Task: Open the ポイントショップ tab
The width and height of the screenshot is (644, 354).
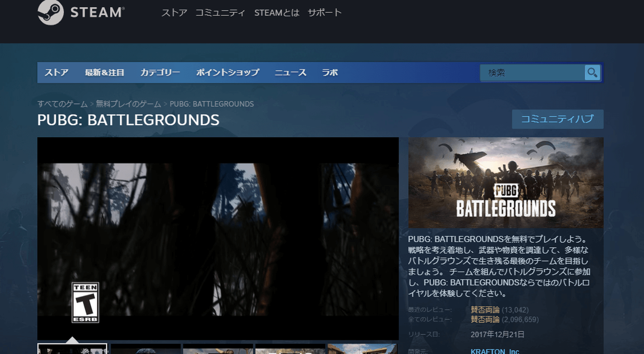Action: [227, 72]
